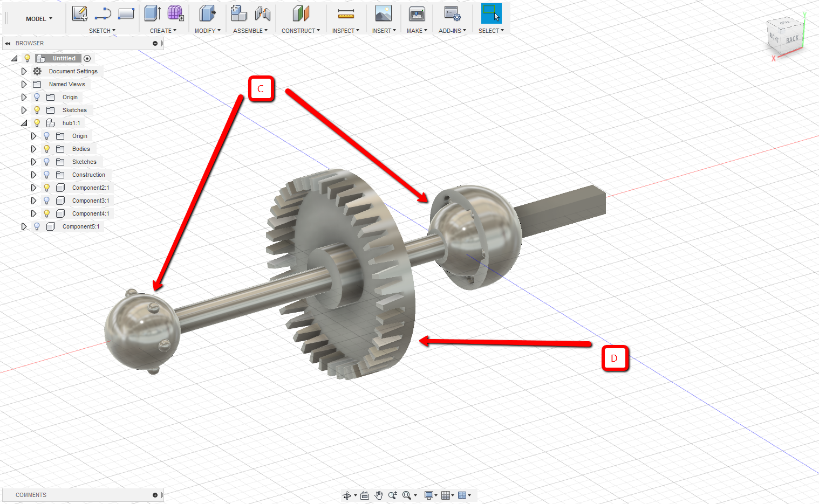Click the Display Settings monitor icon
819x504 pixels.
(428, 495)
